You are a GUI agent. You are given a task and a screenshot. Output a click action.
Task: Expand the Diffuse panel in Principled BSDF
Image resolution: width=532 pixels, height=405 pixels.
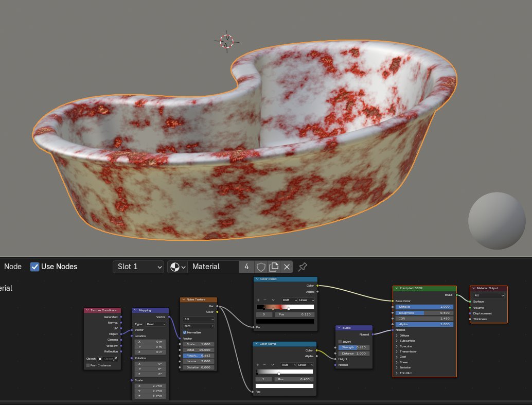[397, 336]
